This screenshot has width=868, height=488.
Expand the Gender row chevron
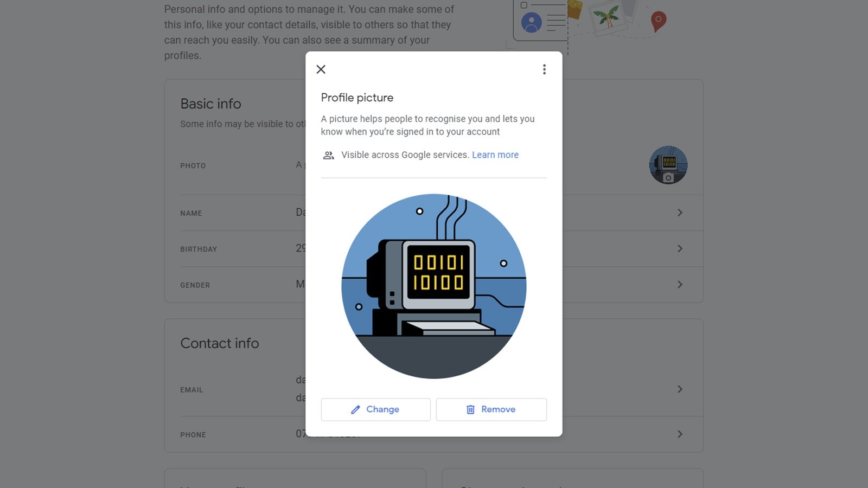[681, 285]
